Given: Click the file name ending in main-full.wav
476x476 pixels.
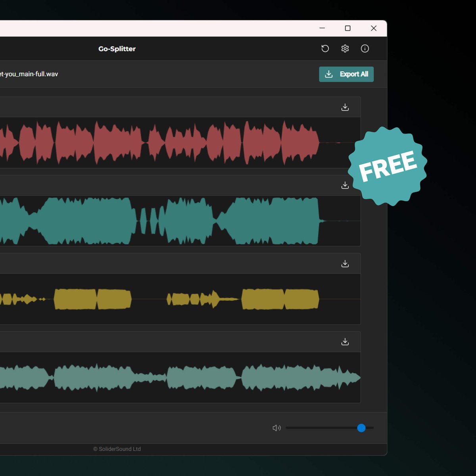Looking at the screenshot, I should pos(29,74).
